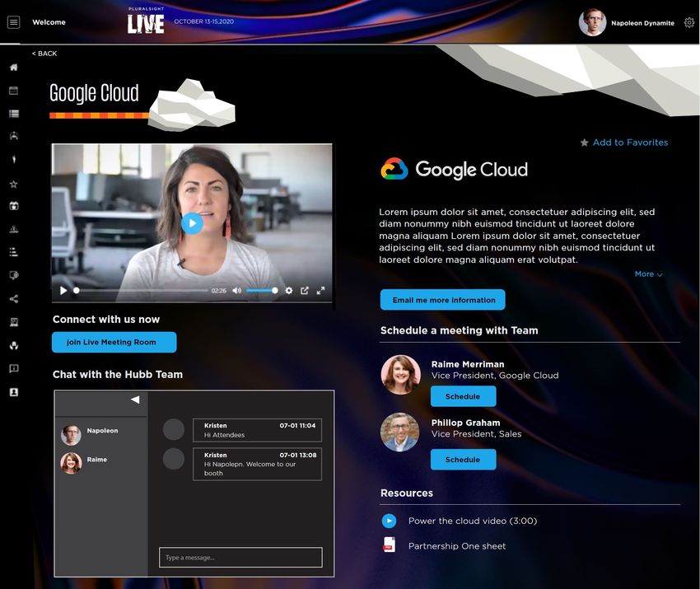Open the chat alert icon in sidebar
700x589 pixels.
tap(14, 368)
